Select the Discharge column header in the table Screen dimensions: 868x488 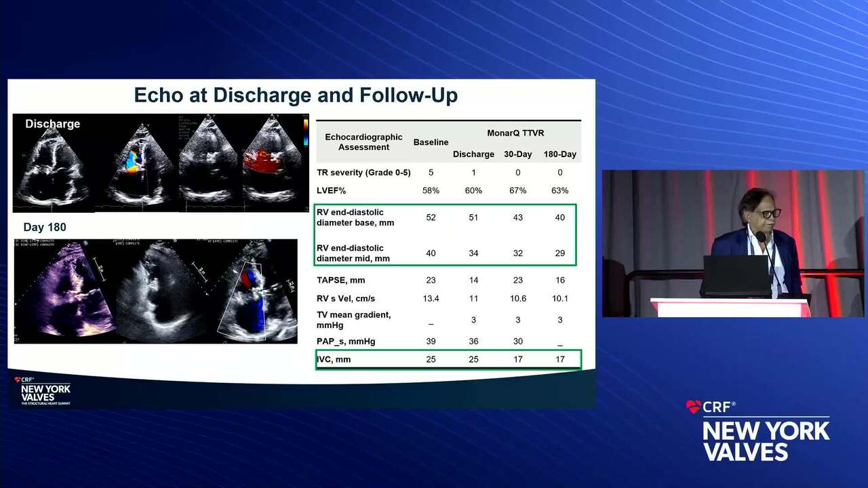(x=473, y=154)
